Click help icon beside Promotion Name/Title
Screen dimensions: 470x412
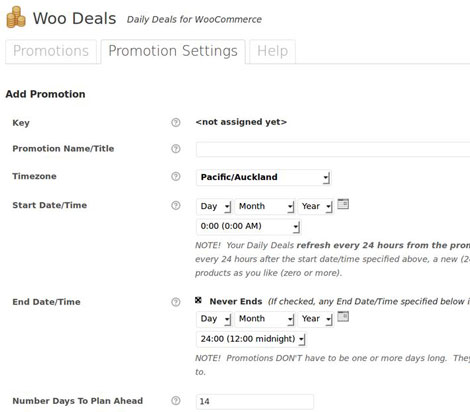pos(176,149)
